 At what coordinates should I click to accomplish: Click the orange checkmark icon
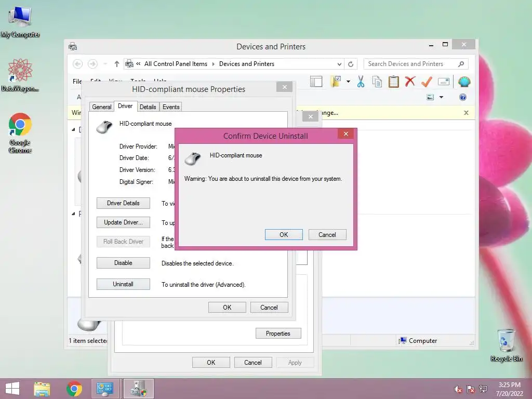427,82
